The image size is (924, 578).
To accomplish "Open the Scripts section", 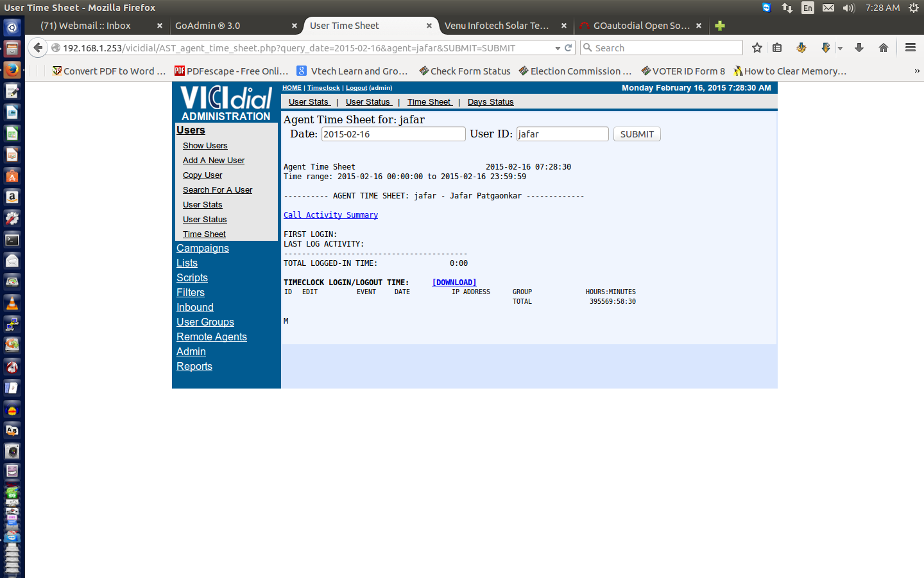I will (192, 278).
